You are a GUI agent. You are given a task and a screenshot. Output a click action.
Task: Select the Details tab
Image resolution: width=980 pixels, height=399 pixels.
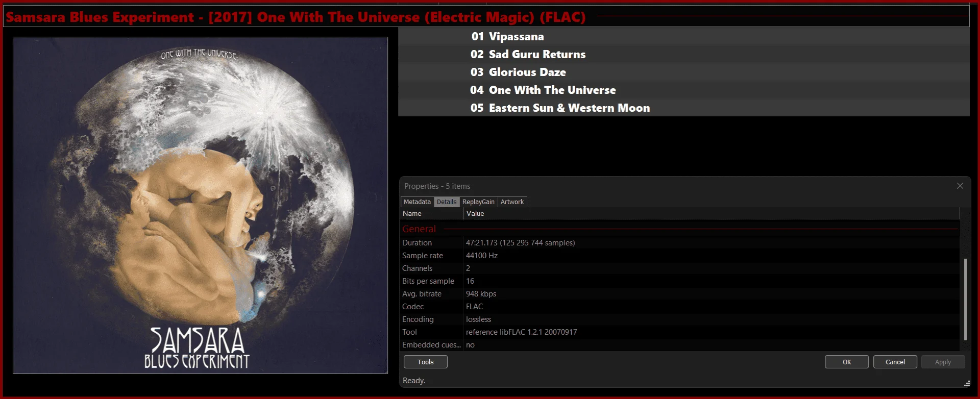[447, 202]
